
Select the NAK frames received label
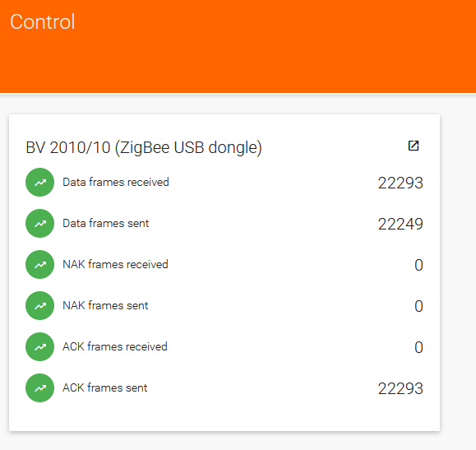coord(115,264)
